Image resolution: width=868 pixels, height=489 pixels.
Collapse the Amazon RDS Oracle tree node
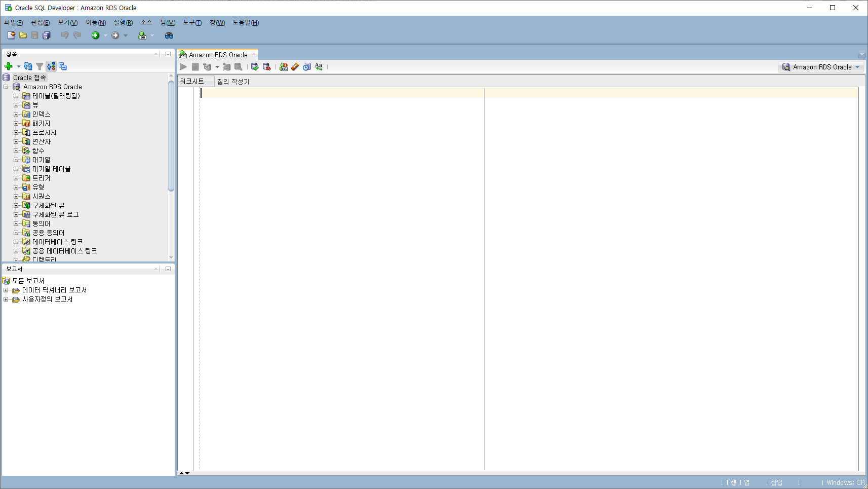(6, 87)
